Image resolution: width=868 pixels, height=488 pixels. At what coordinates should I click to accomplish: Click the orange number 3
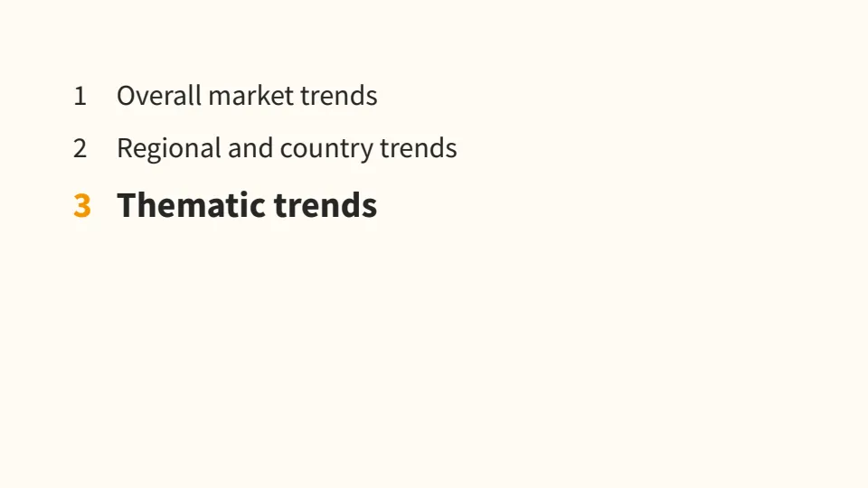click(82, 206)
